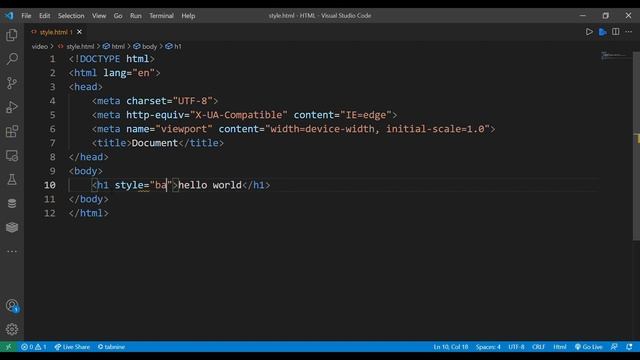The height and width of the screenshot is (360, 640).
Task: Expand the style.html breadcrumb
Action: [76, 47]
